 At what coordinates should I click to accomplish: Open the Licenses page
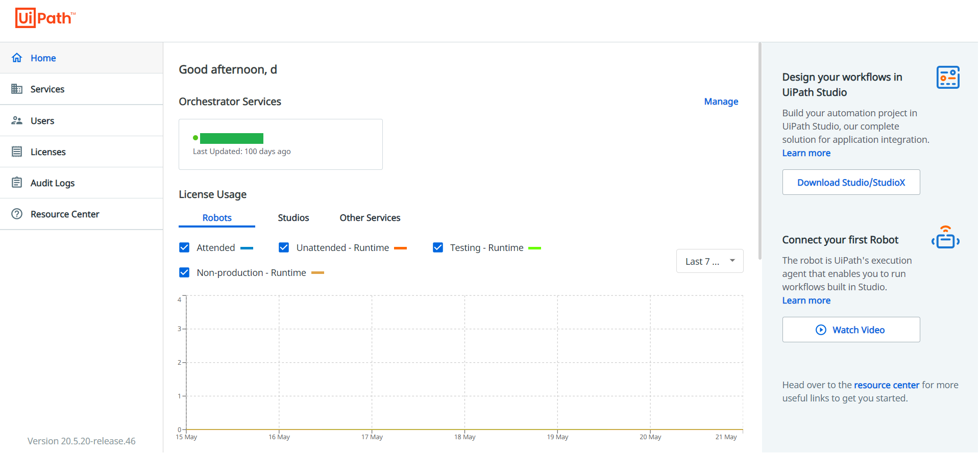point(82,152)
